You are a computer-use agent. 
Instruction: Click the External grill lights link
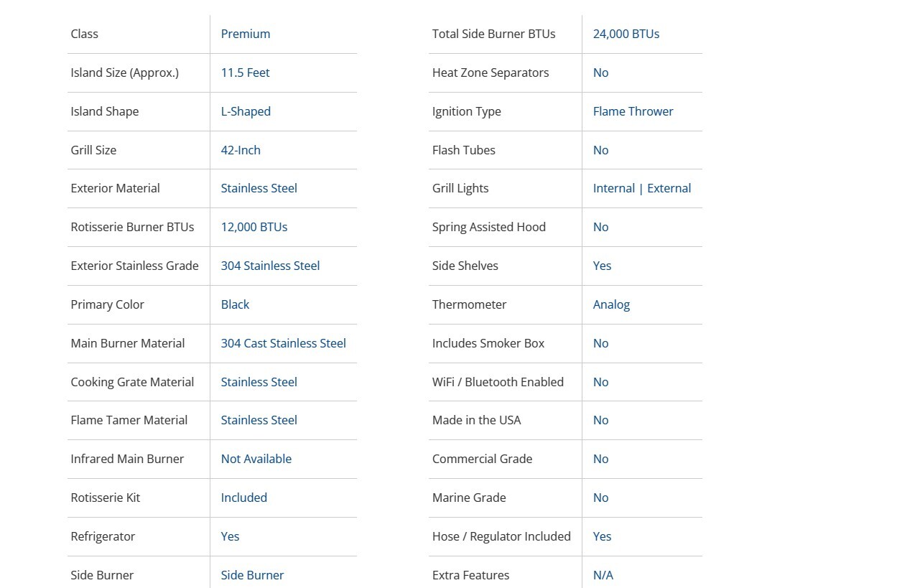tap(669, 188)
